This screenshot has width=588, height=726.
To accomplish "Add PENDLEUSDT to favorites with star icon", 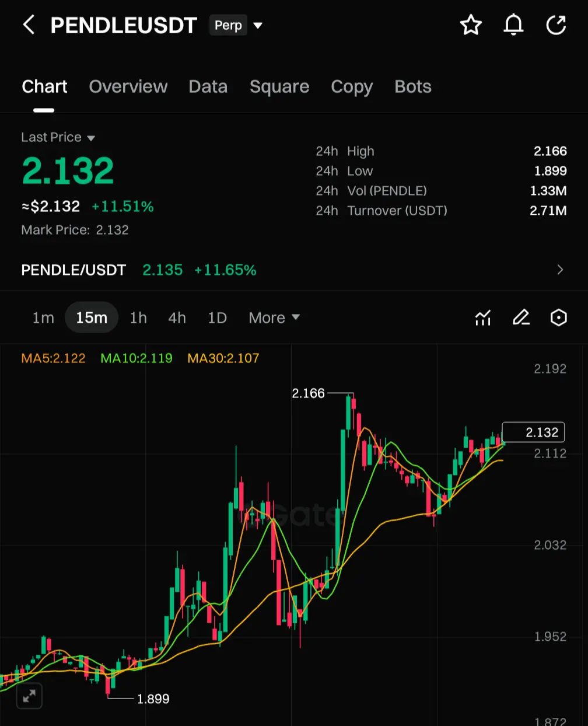I will click(x=471, y=25).
